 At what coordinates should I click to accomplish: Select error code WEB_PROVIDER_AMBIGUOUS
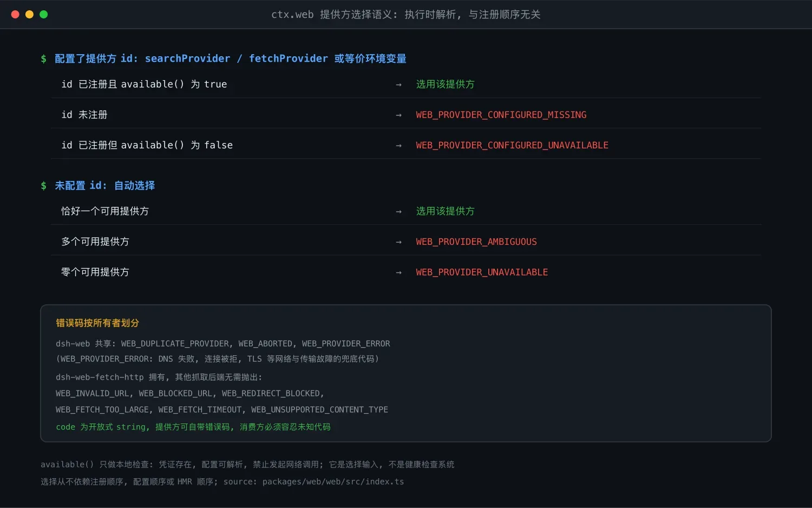click(x=476, y=242)
